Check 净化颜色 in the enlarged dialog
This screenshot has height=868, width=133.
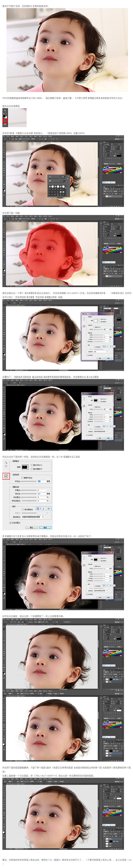coord(23,510)
